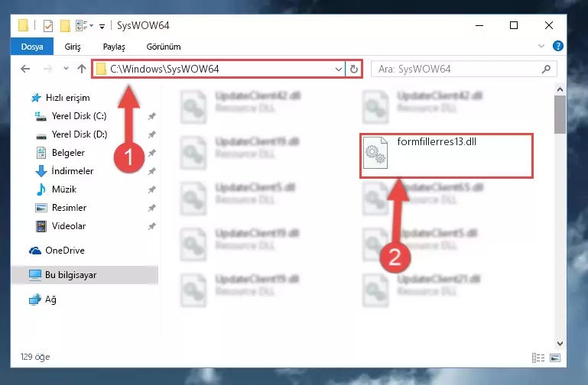
Task: Expand the ribbon with the chevron
Action: (x=541, y=46)
